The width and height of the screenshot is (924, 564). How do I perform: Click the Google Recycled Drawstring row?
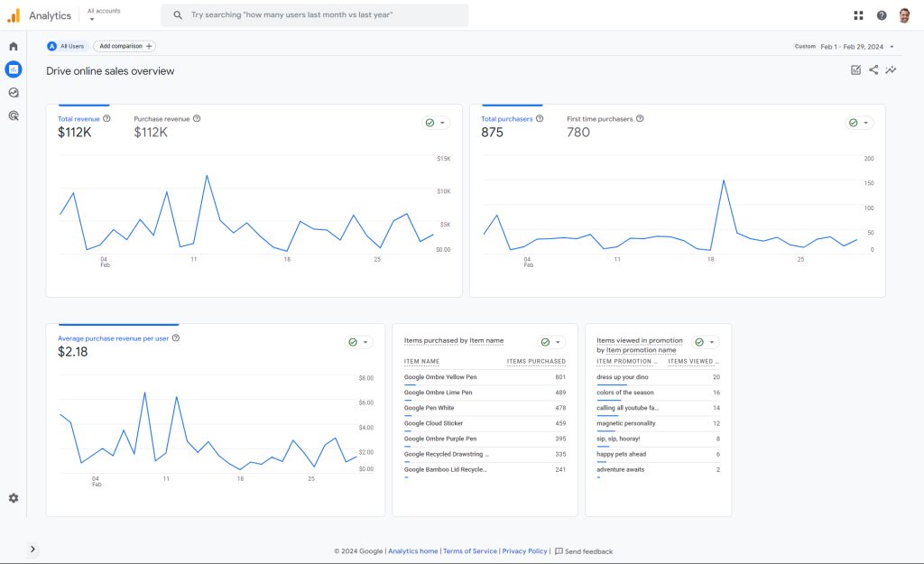(485, 455)
